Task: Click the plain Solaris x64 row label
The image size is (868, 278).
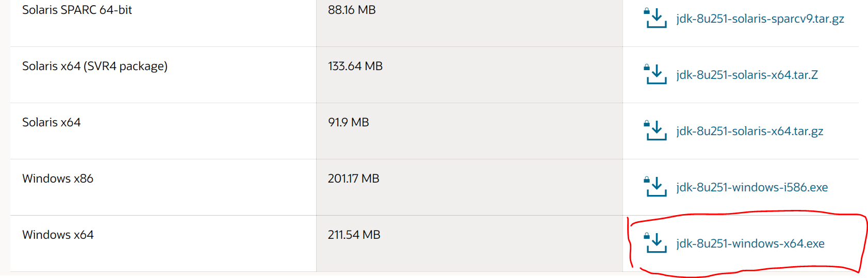Action: tap(51, 122)
